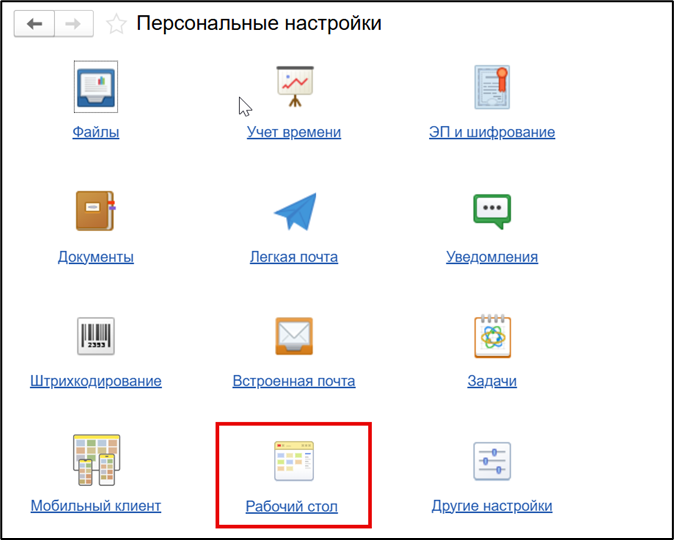Open the Файлы settings link

pos(96,132)
